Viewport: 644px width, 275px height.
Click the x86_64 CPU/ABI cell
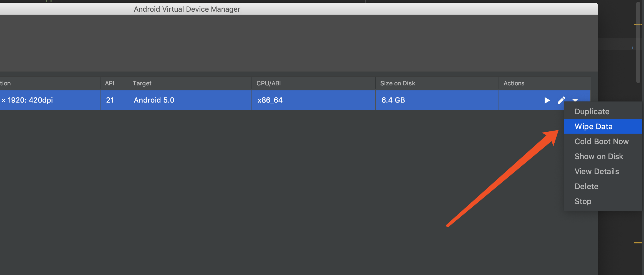314,100
